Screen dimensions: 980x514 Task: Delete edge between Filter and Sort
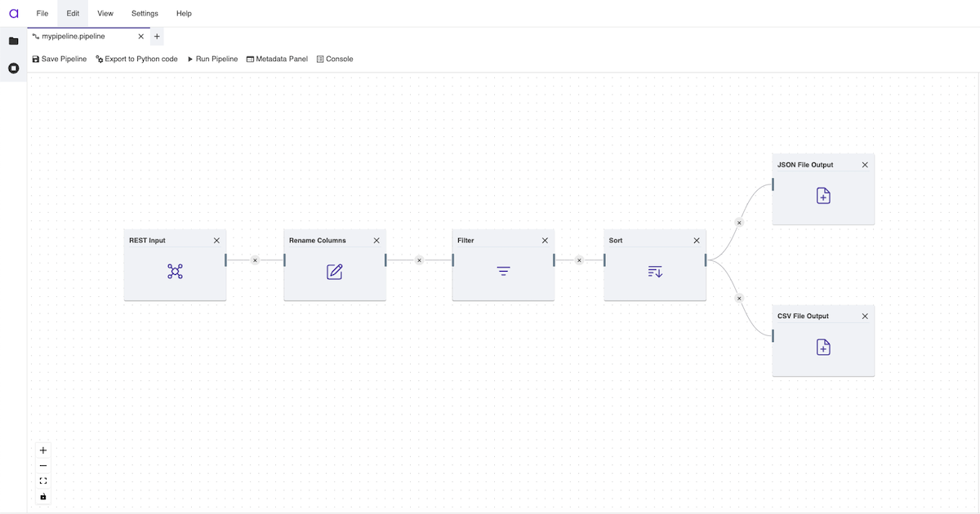click(x=579, y=260)
